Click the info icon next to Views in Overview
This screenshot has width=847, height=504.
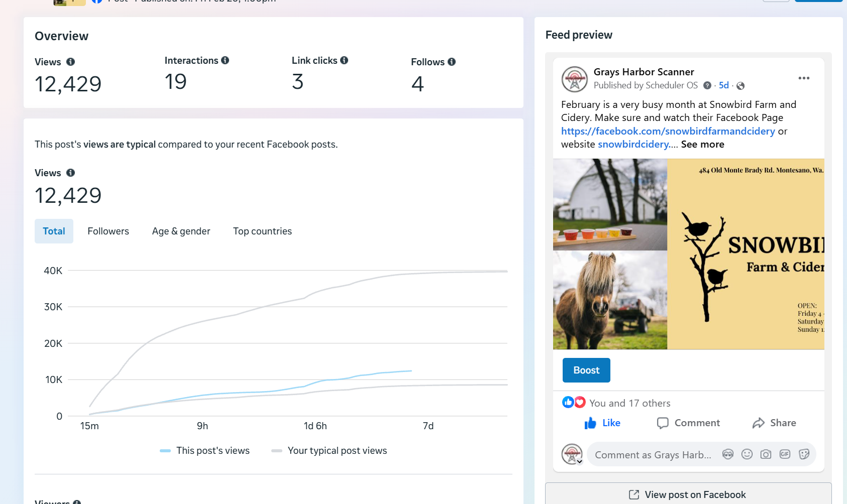(71, 62)
